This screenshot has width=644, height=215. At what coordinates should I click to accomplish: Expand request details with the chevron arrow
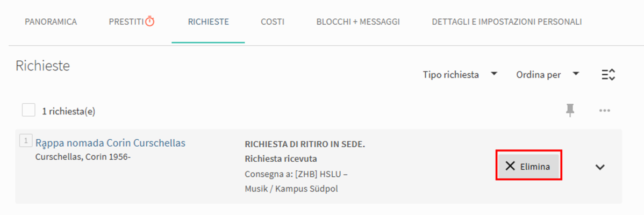pos(600,167)
